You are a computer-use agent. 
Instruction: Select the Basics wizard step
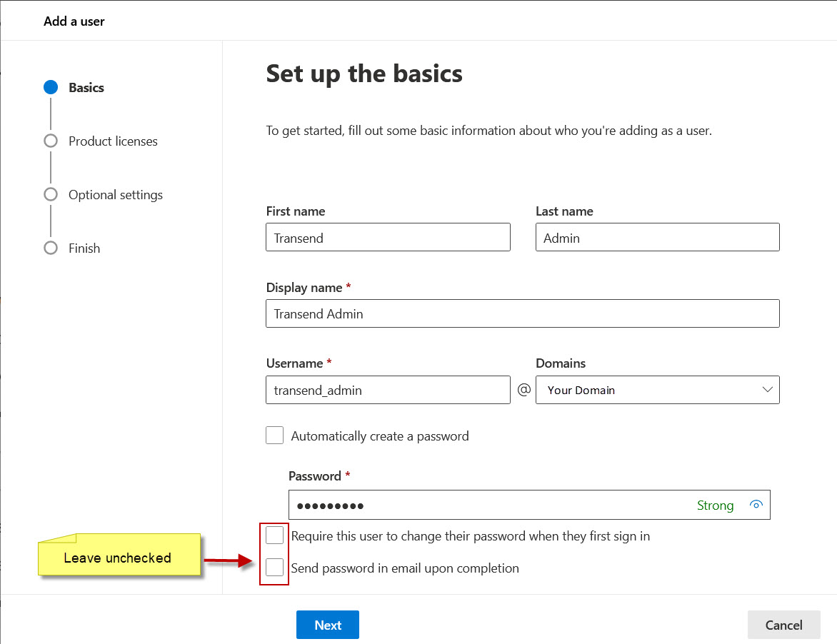click(x=86, y=87)
